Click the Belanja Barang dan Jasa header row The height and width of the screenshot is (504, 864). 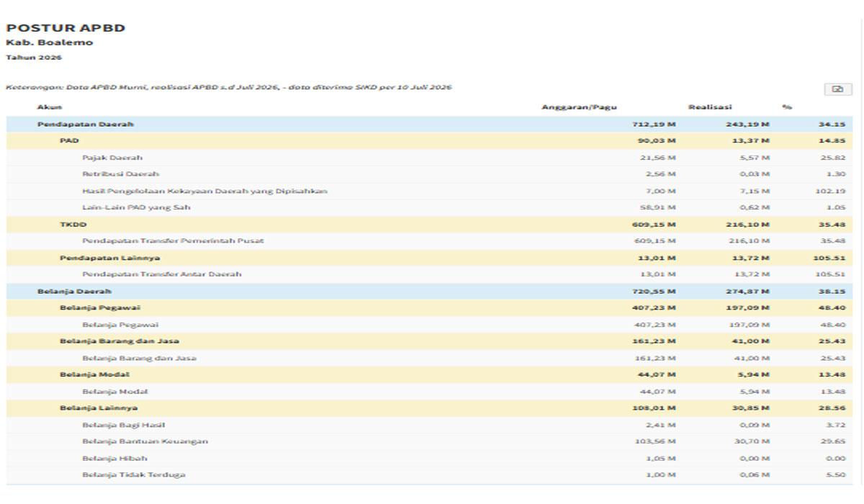pos(429,341)
